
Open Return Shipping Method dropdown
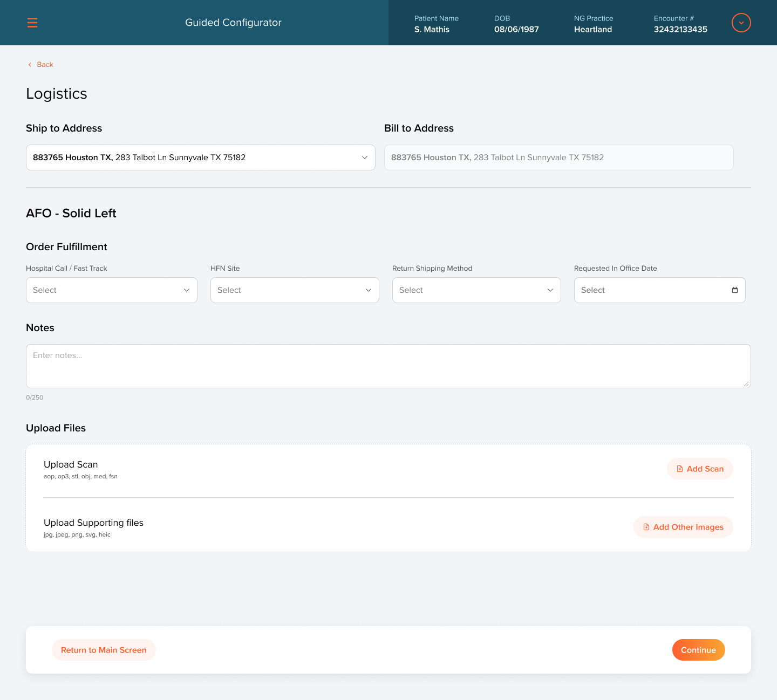coord(476,290)
